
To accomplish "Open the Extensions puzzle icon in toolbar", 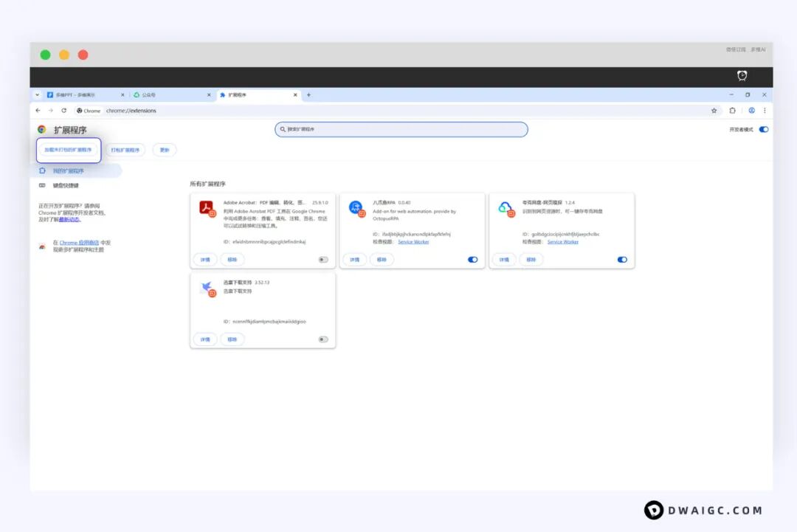I will 732,111.
